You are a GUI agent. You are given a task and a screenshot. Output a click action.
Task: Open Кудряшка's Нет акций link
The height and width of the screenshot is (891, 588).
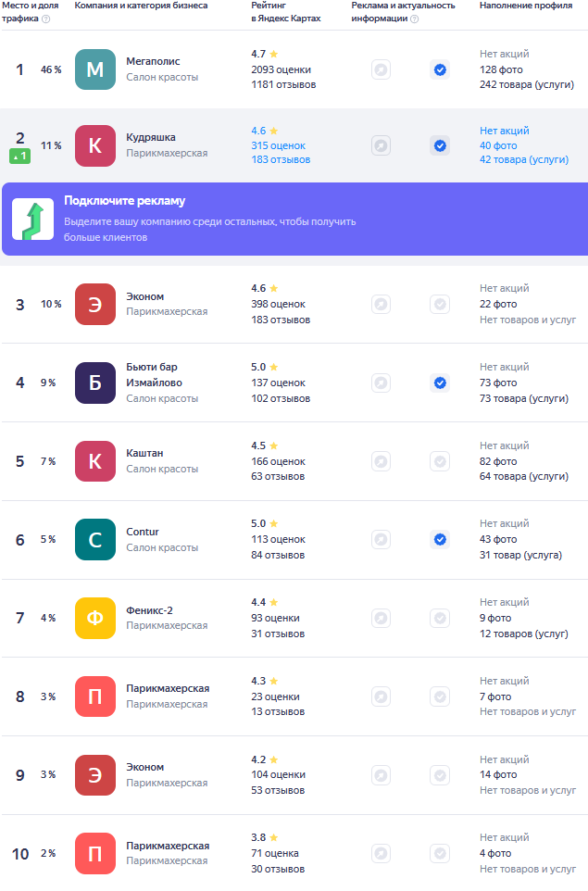(504, 131)
